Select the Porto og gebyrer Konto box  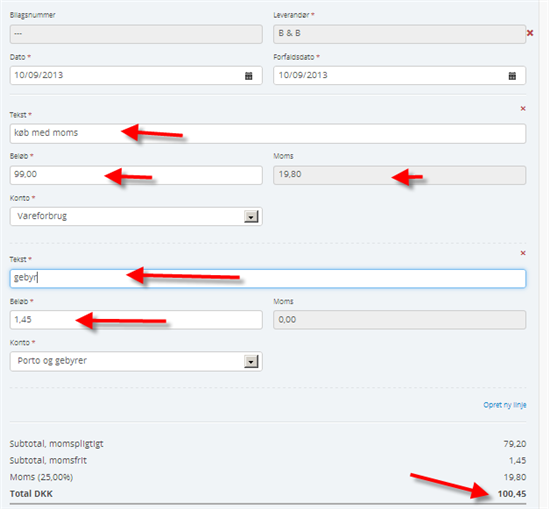136,361
